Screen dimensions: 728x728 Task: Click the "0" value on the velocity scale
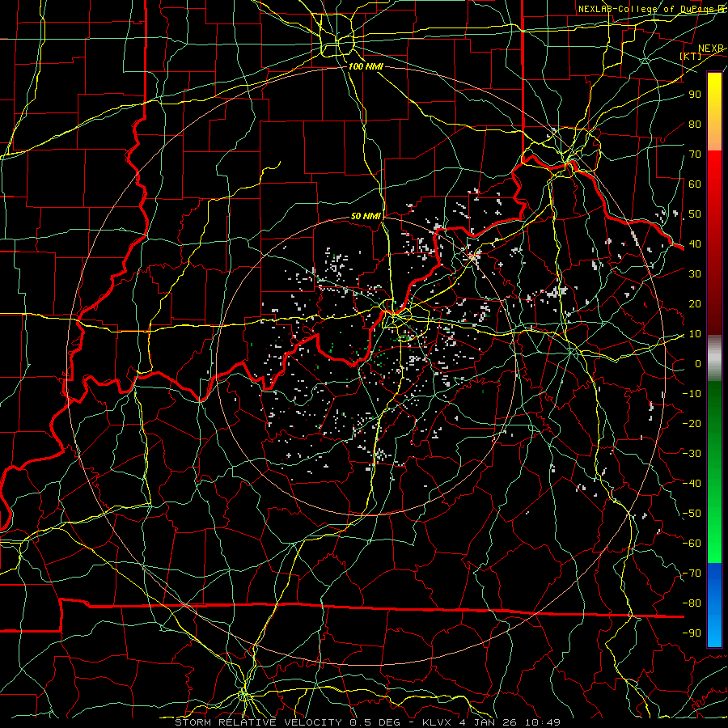click(x=698, y=364)
